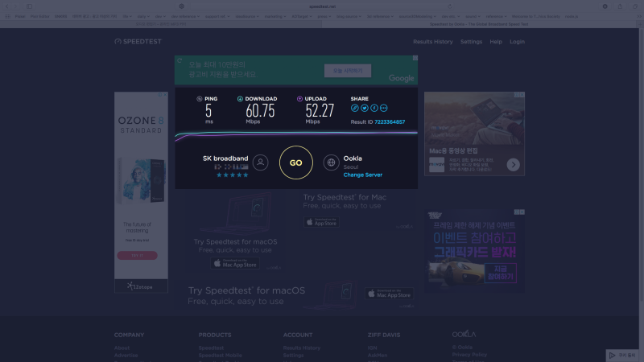Click About in footer Company section
Viewport: 644px width, 362px height.
(x=122, y=348)
